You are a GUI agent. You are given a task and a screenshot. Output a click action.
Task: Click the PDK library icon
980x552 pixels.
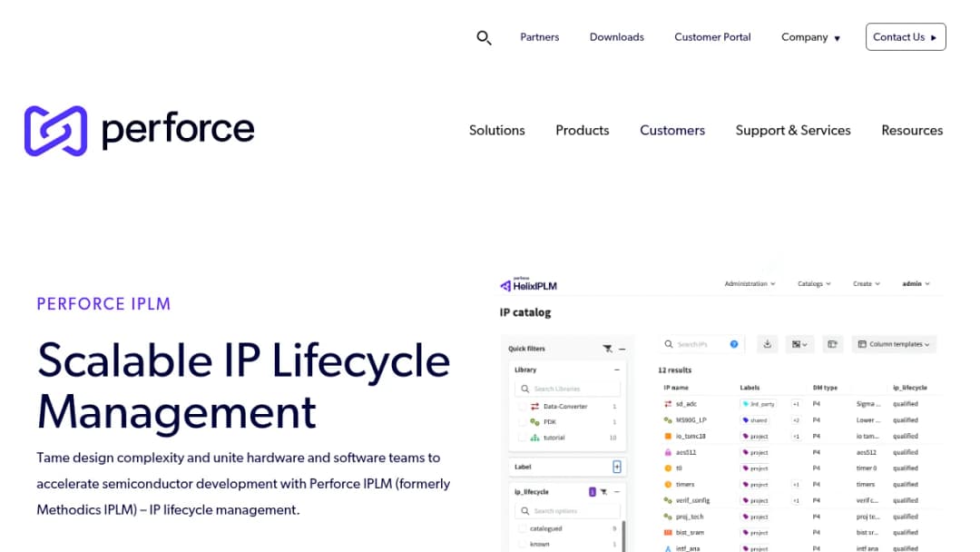(535, 422)
